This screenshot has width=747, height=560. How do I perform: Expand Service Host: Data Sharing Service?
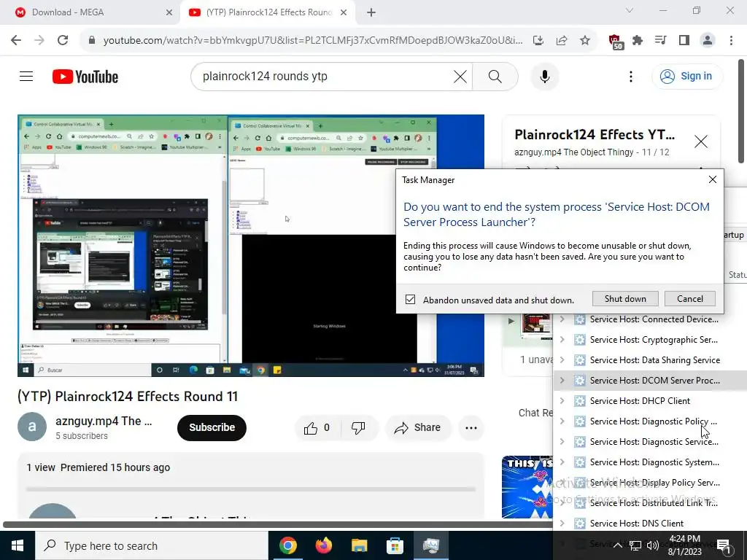tap(562, 360)
